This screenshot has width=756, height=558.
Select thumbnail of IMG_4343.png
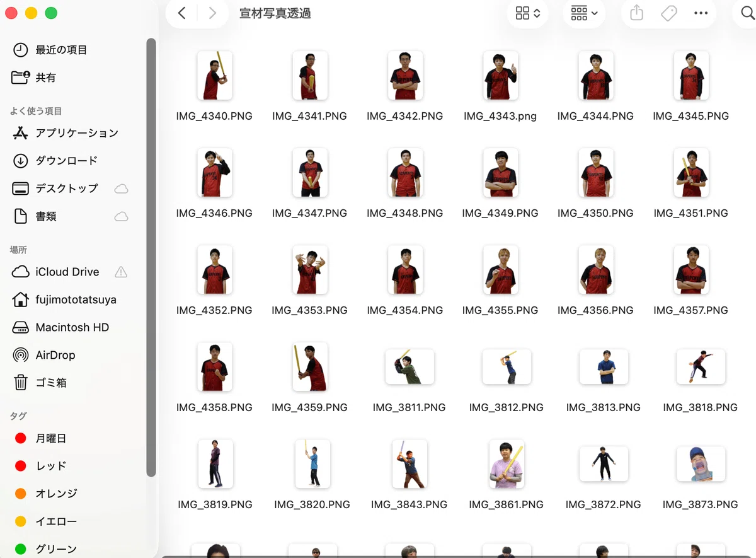(x=500, y=76)
